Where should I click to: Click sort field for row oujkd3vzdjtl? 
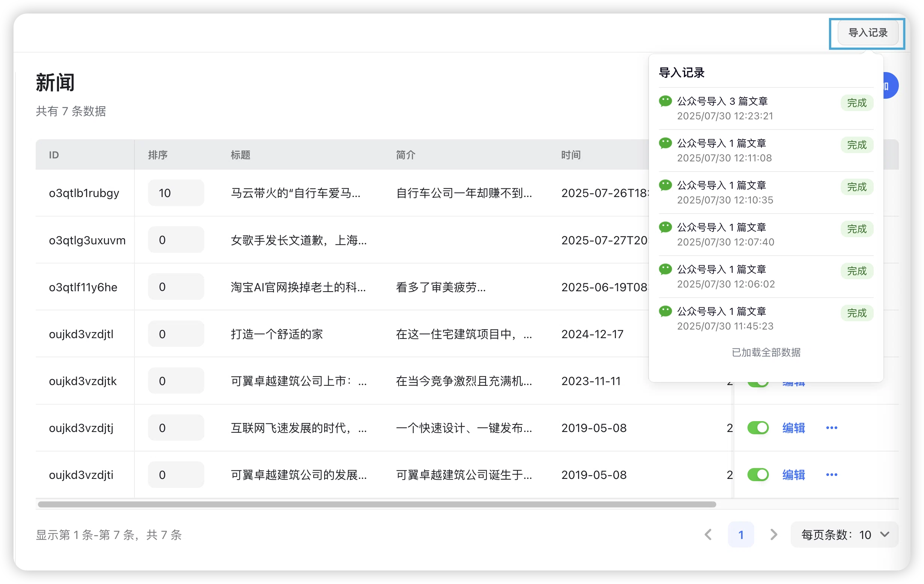pyautogui.click(x=176, y=334)
